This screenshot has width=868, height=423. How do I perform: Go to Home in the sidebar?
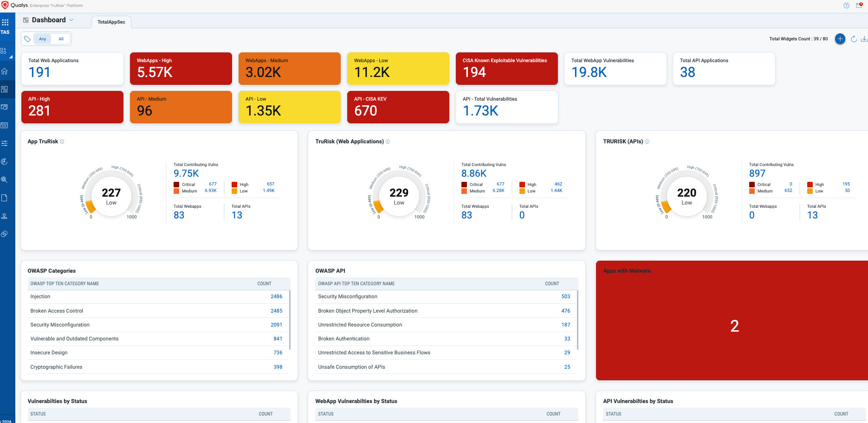5,71
